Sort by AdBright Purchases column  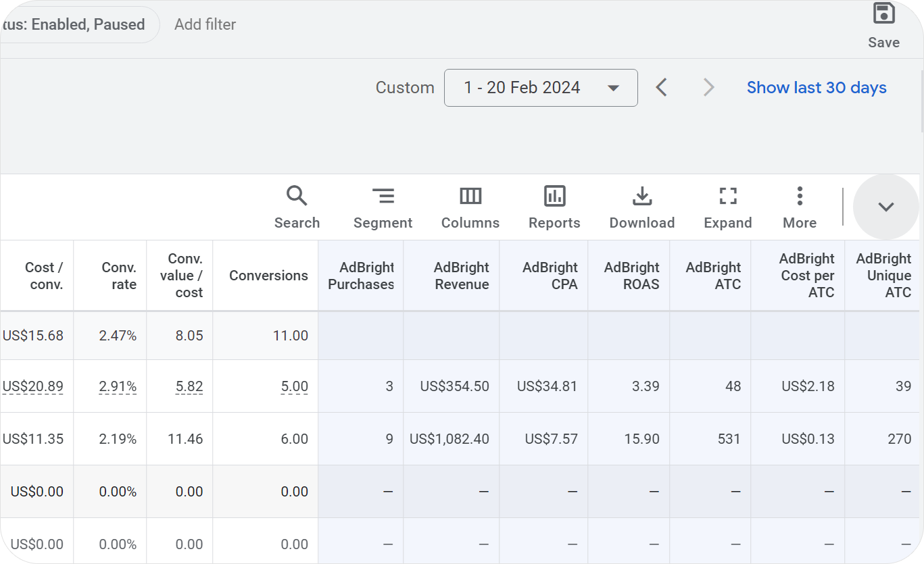click(x=361, y=276)
